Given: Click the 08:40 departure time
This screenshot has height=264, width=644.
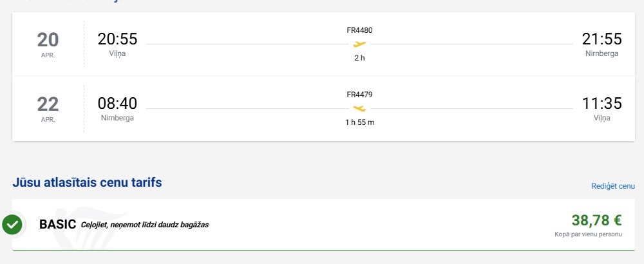Looking at the screenshot, I should [x=117, y=103].
